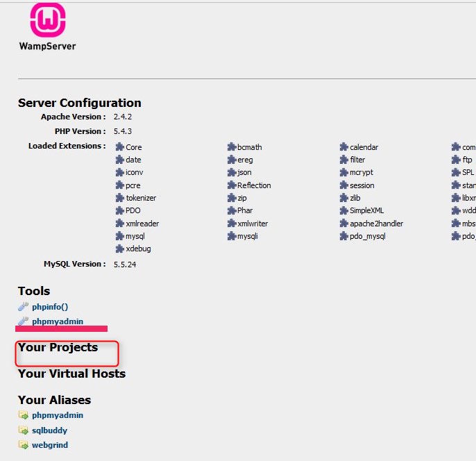The image size is (476, 461).
Task: Click puzzle icon next to filter
Action: click(x=344, y=160)
